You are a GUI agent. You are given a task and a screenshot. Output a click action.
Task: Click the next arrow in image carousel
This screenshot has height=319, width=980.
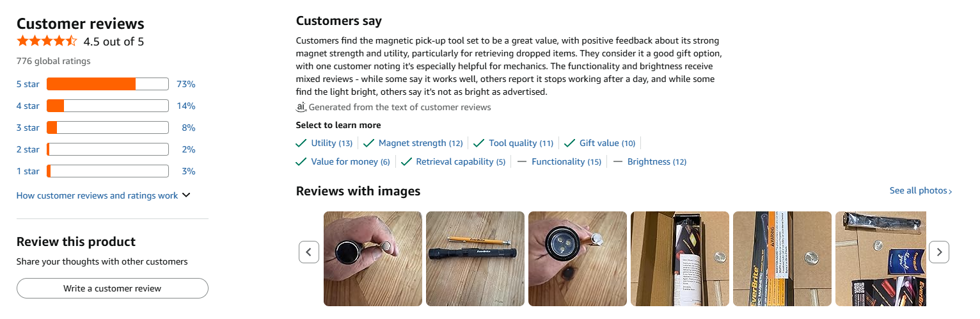pyautogui.click(x=938, y=252)
